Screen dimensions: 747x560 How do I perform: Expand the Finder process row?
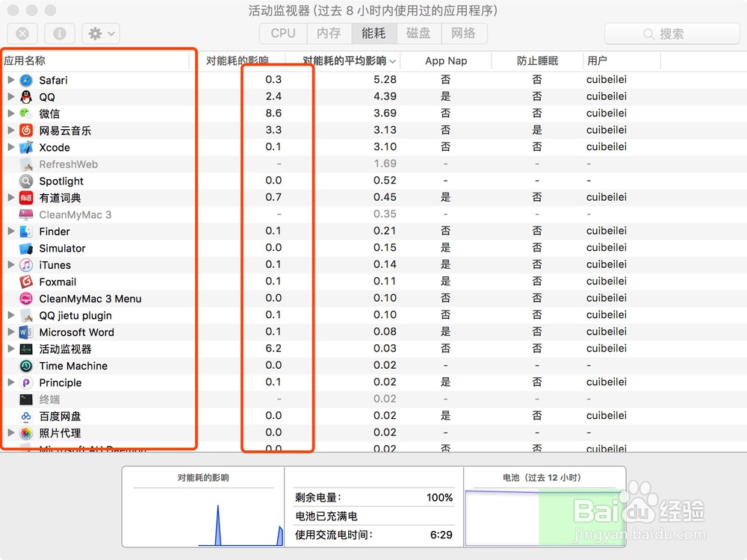coord(11,231)
